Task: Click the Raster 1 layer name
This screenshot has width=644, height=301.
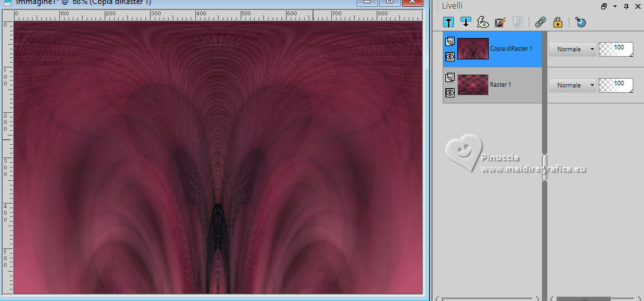Action: click(x=500, y=84)
